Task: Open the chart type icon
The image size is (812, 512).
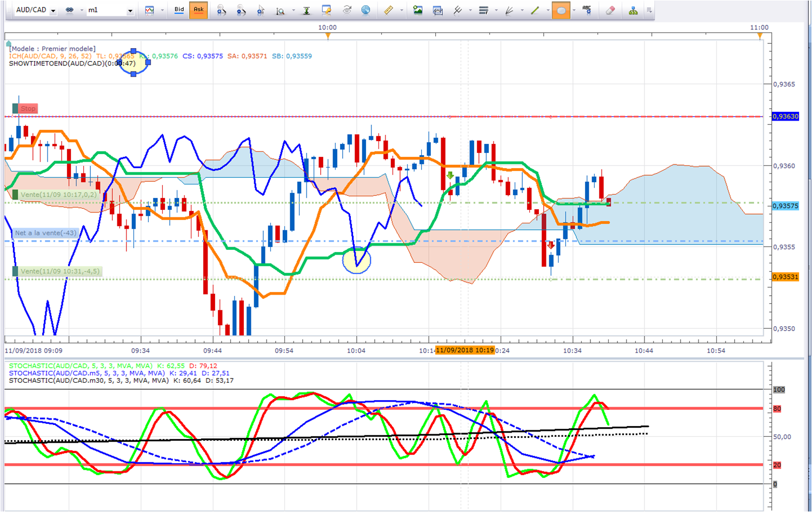Action: (149, 10)
